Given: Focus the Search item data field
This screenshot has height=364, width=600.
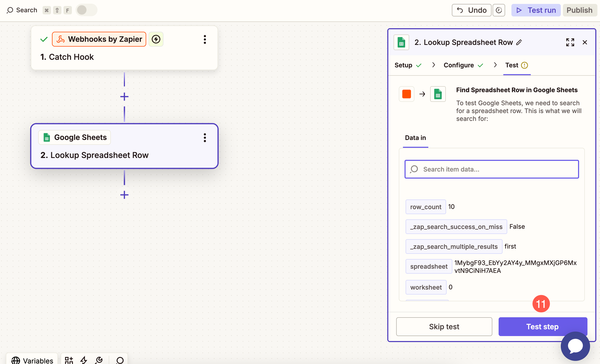Looking at the screenshot, I should [x=492, y=169].
